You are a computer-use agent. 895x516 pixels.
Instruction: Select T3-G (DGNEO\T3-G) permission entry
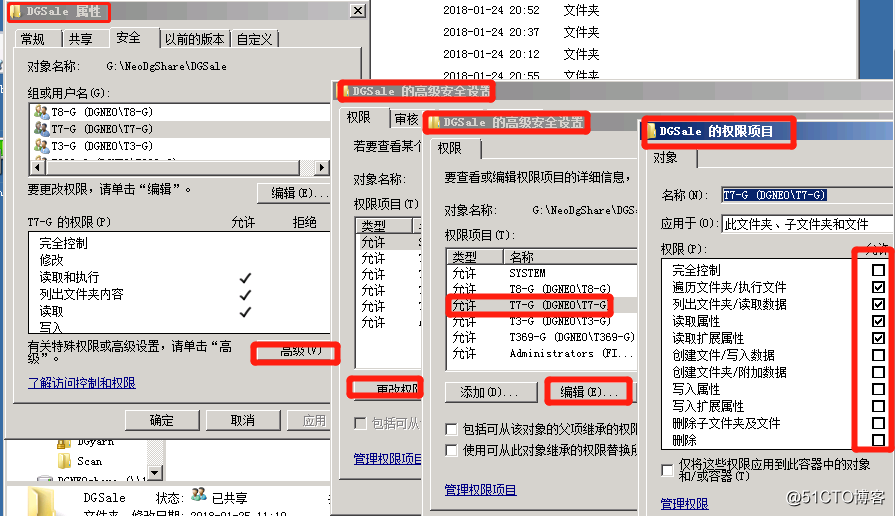pyautogui.click(x=542, y=321)
